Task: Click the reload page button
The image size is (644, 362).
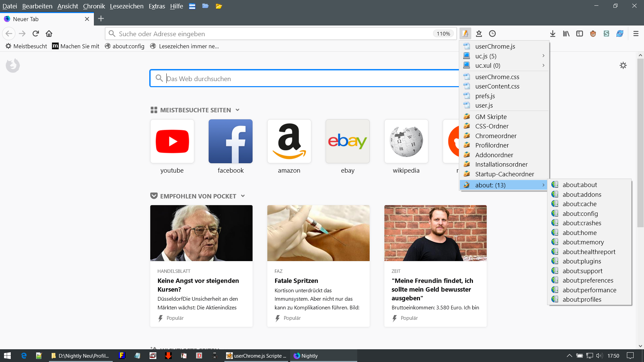Action: tap(36, 34)
